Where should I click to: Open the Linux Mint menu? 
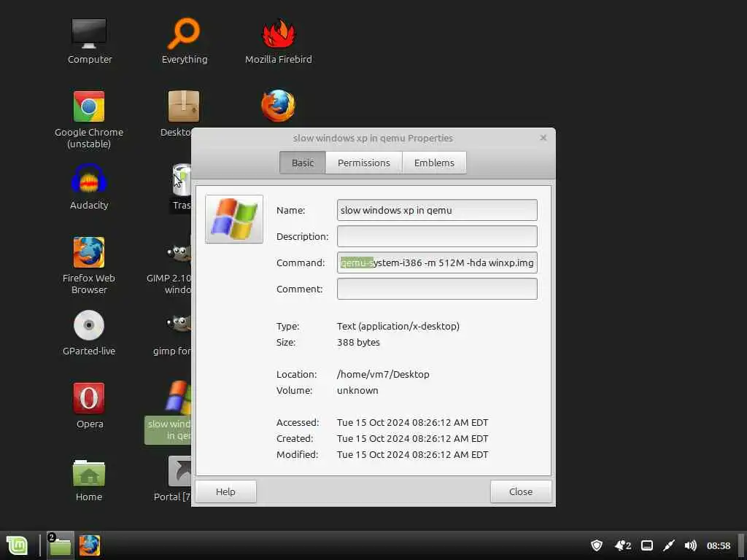[x=18, y=545]
